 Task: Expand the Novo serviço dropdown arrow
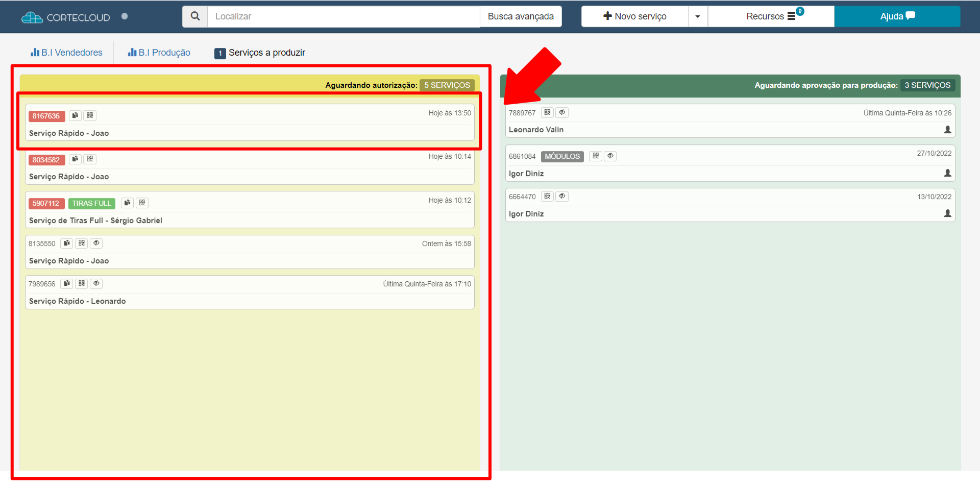(x=698, y=16)
